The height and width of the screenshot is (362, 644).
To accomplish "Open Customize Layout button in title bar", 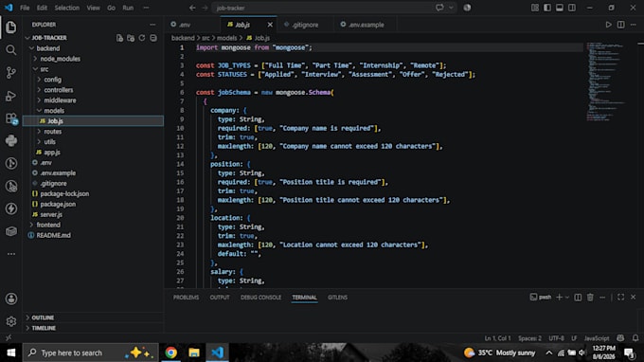I will coord(535,8).
